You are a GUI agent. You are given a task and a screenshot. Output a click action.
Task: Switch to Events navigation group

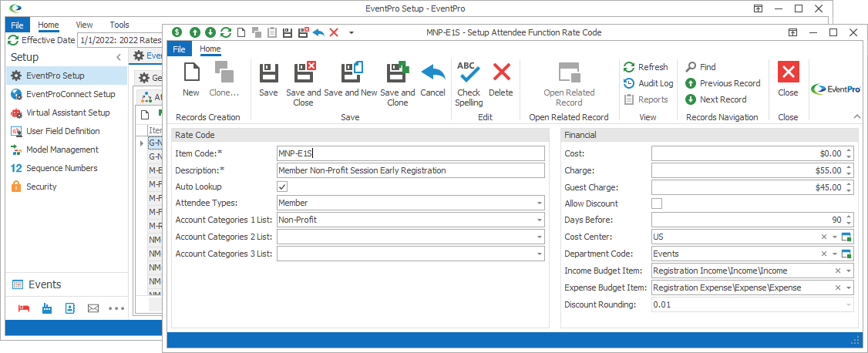tap(66, 284)
